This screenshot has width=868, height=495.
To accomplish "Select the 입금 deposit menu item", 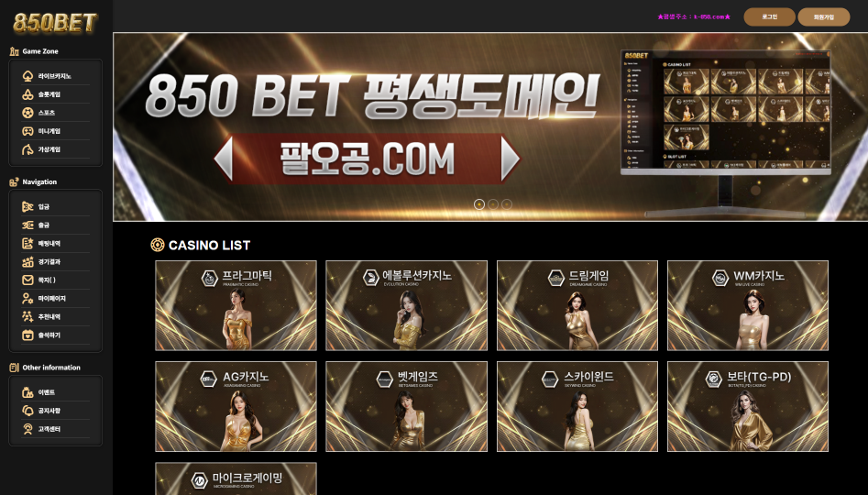I will tap(55, 206).
